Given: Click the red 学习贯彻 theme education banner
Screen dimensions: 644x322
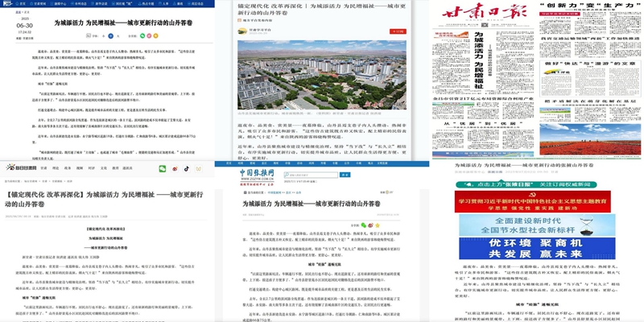Looking at the screenshot, I should (x=533, y=201).
